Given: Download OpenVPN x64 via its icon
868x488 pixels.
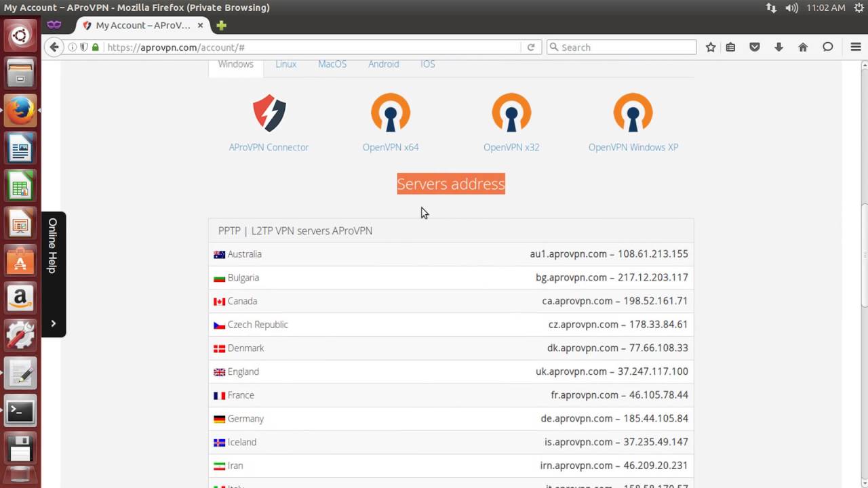Looking at the screenshot, I should click(x=391, y=113).
